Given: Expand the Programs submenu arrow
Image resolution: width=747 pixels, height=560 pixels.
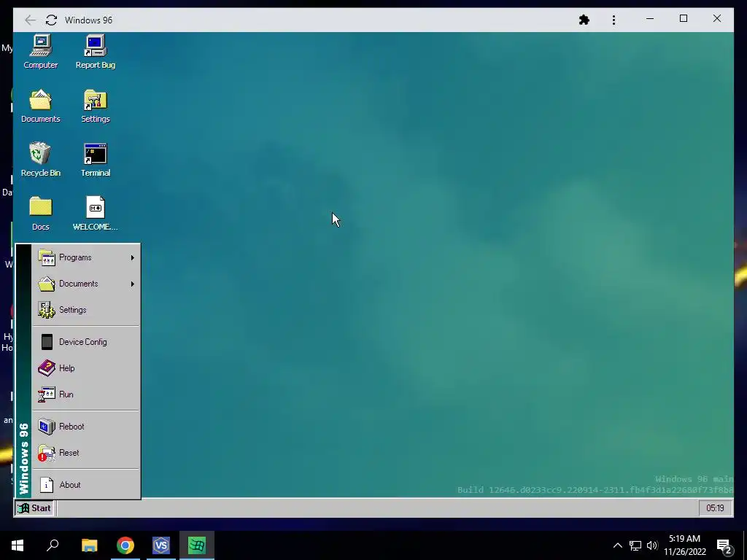Looking at the screenshot, I should (x=133, y=257).
